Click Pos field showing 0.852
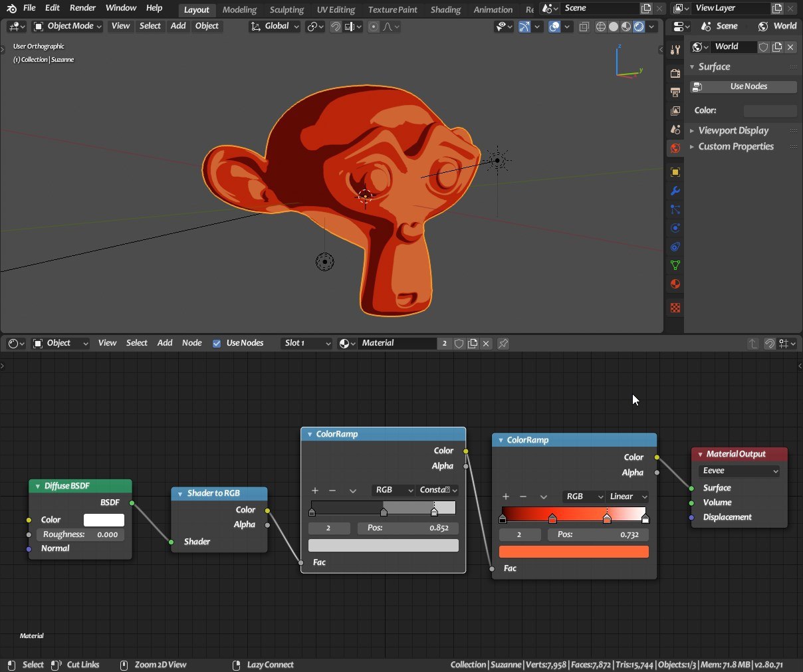The image size is (803, 672). [x=407, y=528]
